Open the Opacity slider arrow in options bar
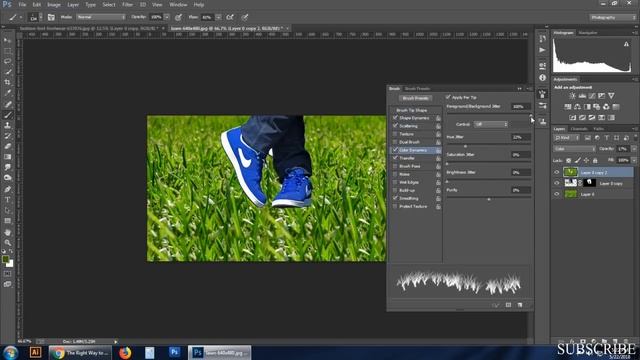Screen dimensions: 640x360 point(167,17)
